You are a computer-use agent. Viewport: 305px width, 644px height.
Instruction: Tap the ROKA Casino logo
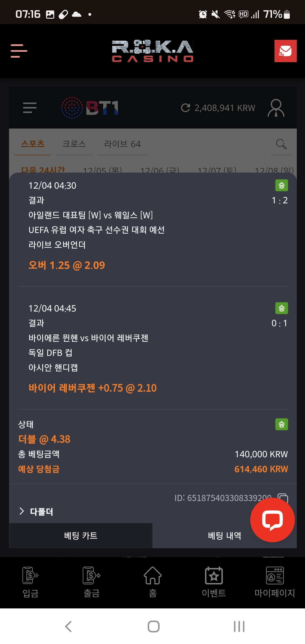[152, 51]
